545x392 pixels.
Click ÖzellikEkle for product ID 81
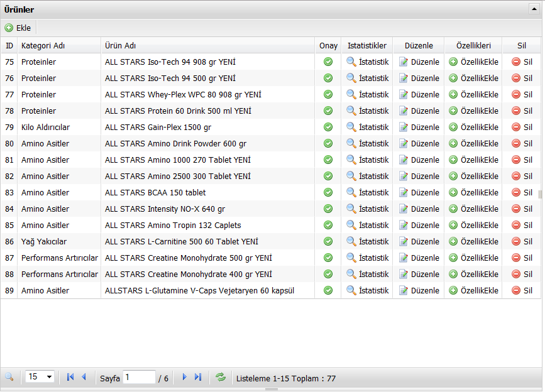coord(473,160)
